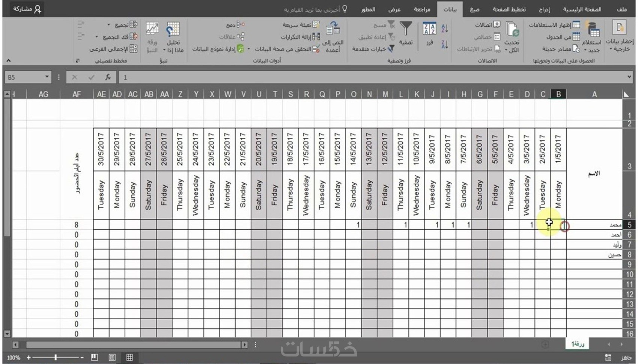Switch to تخطيط الصفحة page layout tab
Screen dimensions: 638x364
(x=509, y=9)
